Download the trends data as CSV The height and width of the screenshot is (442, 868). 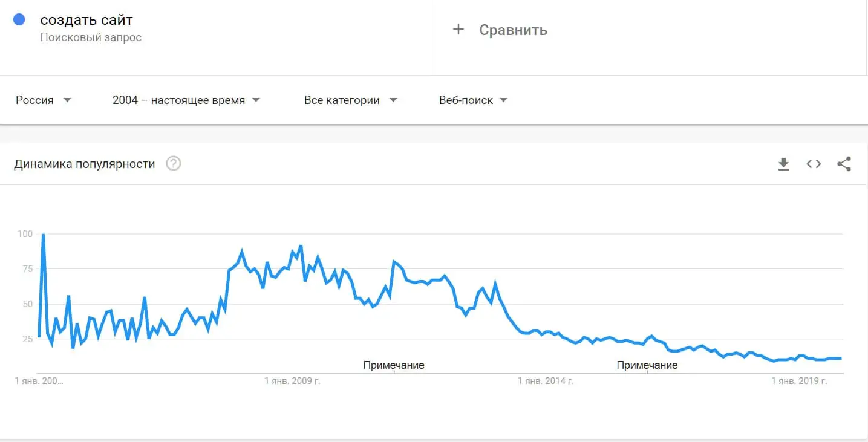[x=783, y=163]
